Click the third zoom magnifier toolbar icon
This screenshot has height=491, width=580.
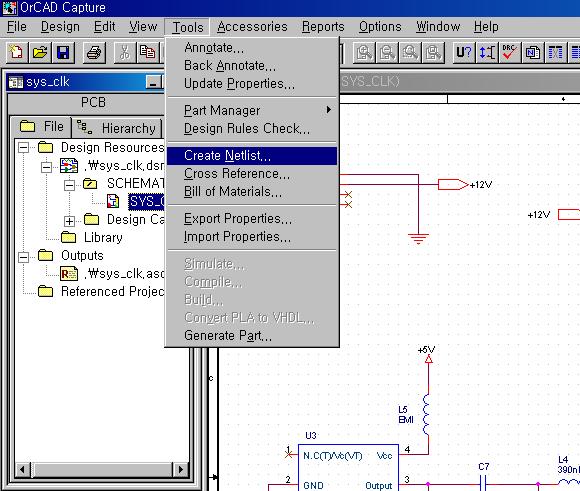[410, 52]
